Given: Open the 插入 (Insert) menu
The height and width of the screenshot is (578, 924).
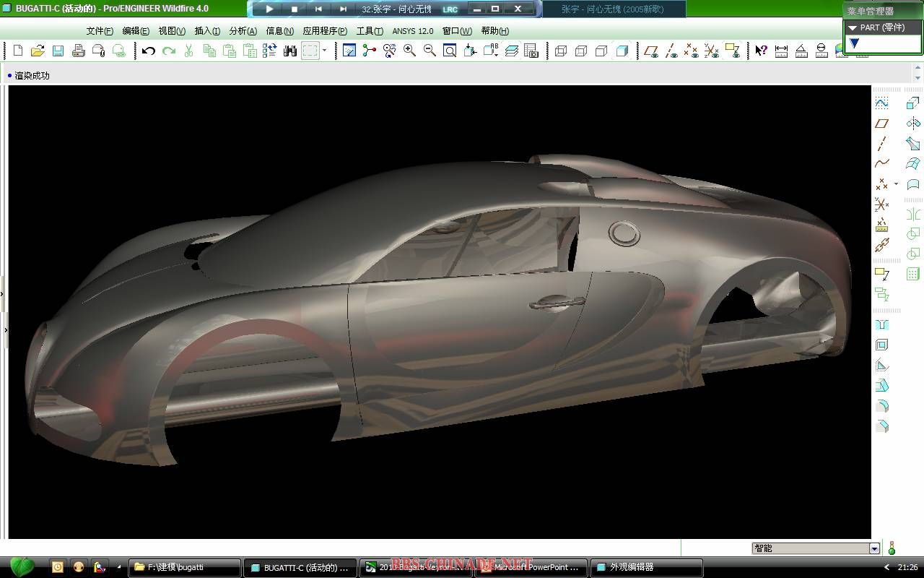Looking at the screenshot, I should pos(207,31).
